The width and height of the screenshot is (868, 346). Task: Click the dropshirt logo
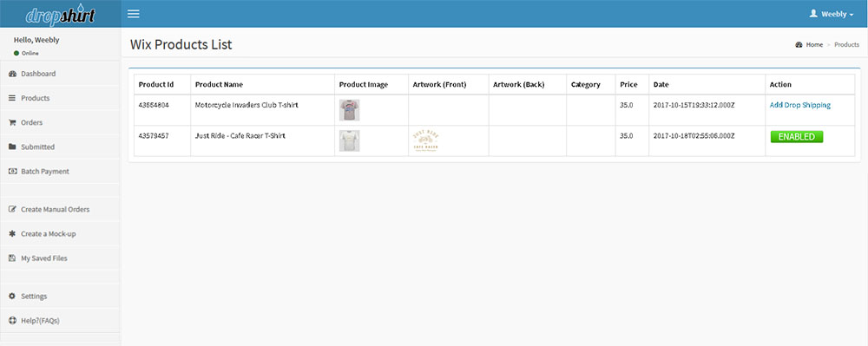point(61,15)
